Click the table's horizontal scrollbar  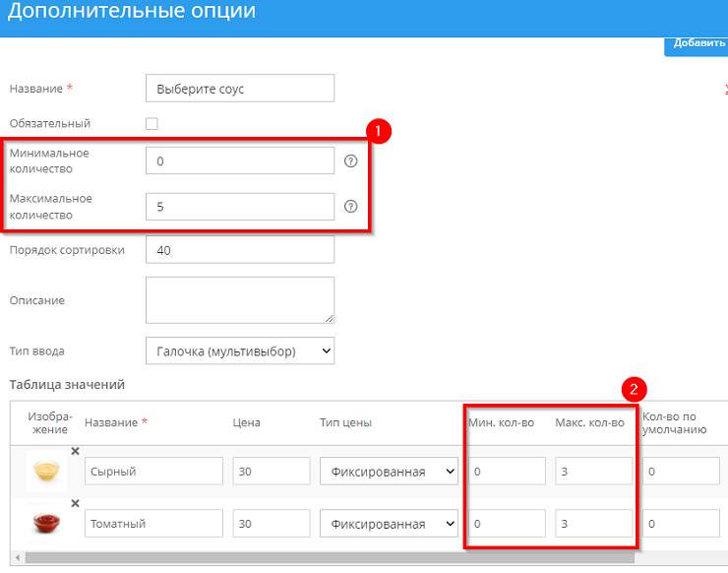coord(295,558)
